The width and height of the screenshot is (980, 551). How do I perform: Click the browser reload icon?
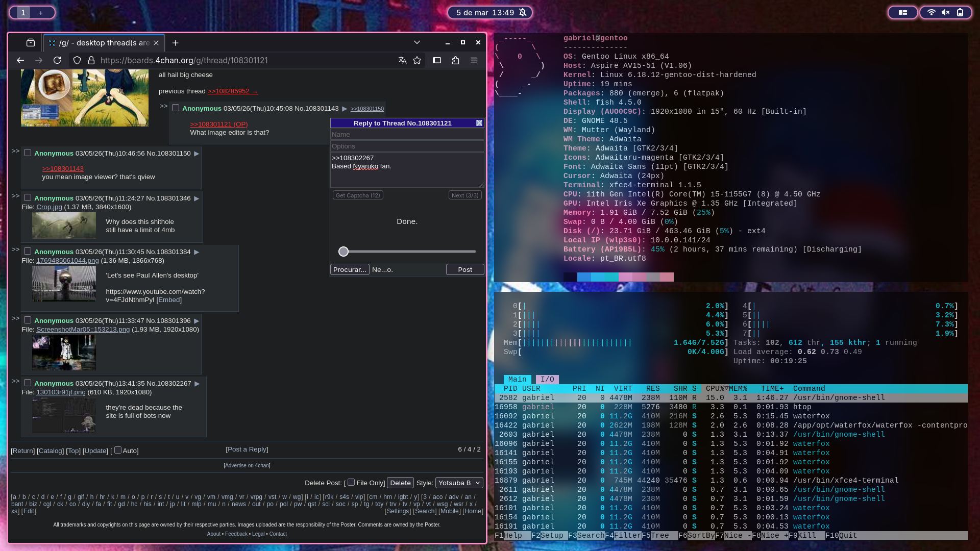pos(57,60)
